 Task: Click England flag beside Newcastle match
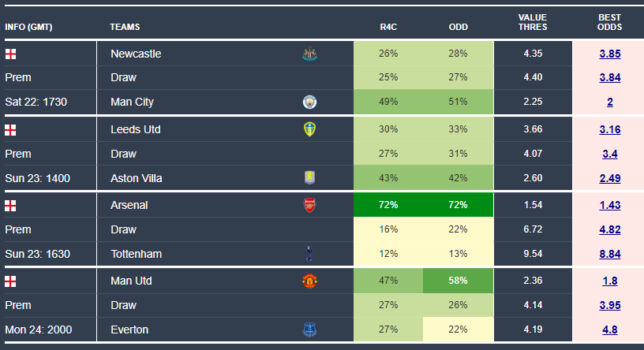(10, 54)
